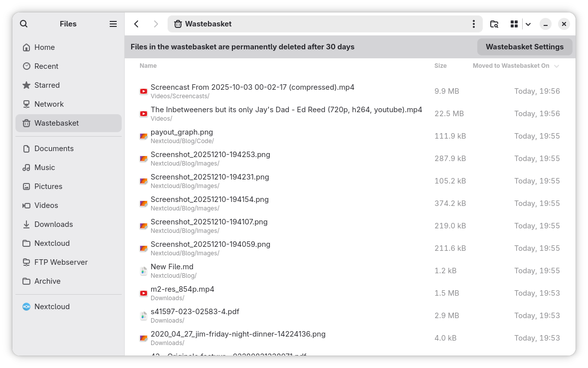The image size is (588, 368).
Task: Open Starred in the sidebar
Action: [47, 85]
